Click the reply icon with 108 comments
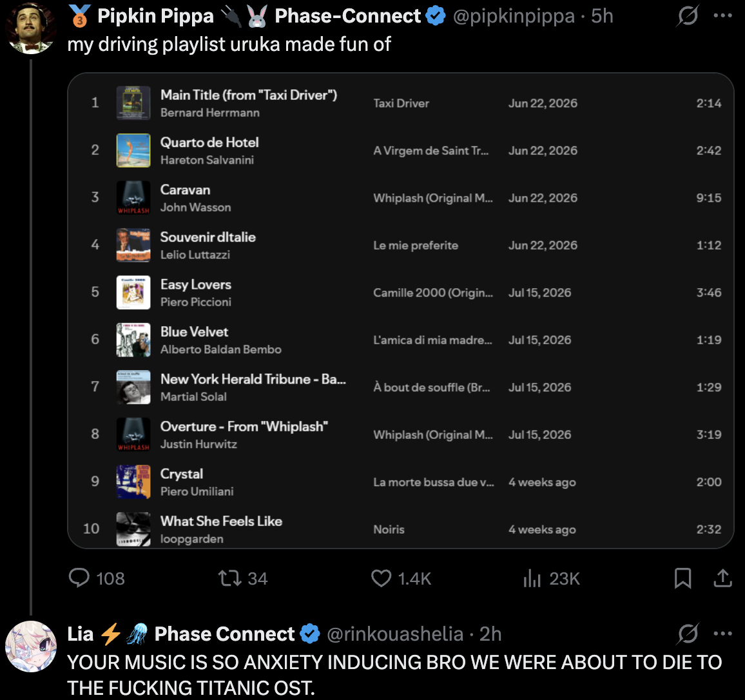Viewport: 745px width, 700px height. [x=79, y=578]
